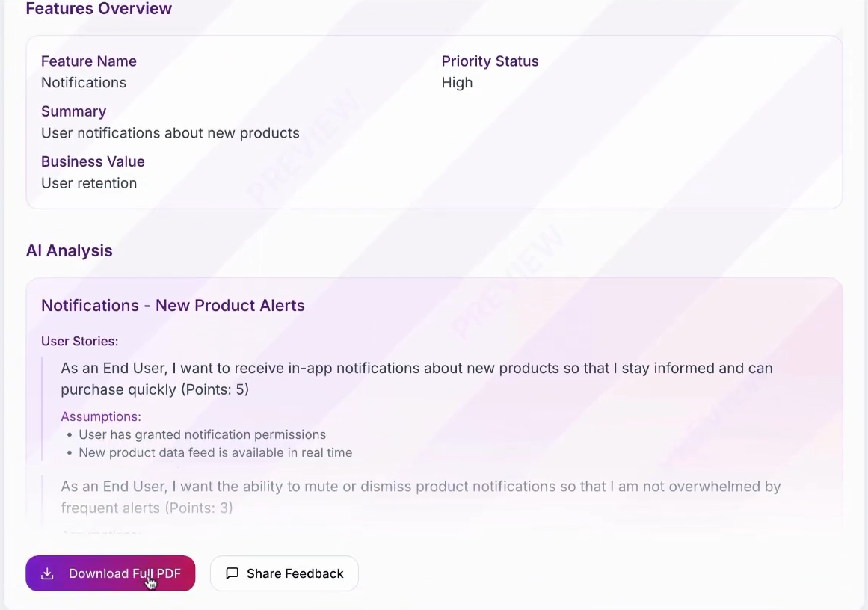Click the Notifications feature value

84,82
